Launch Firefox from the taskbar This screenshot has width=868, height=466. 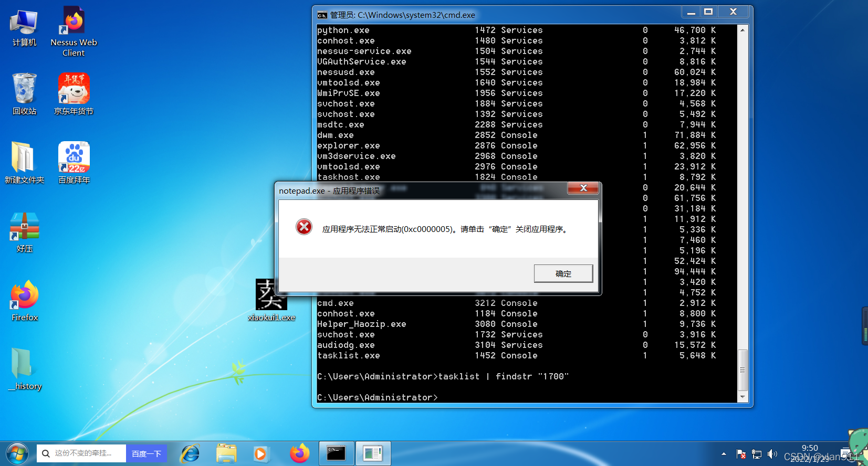[x=300, y=453]
